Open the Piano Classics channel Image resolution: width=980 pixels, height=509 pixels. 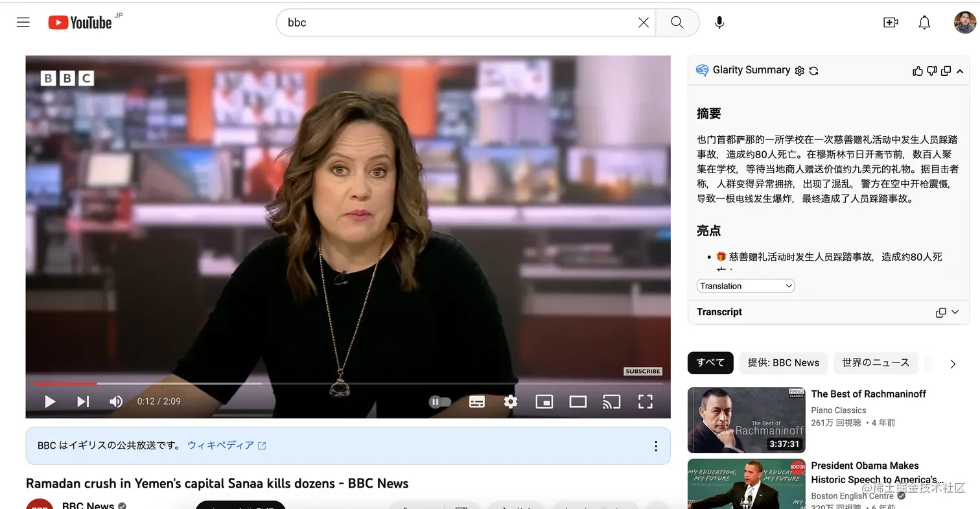(x=839, y=410)
